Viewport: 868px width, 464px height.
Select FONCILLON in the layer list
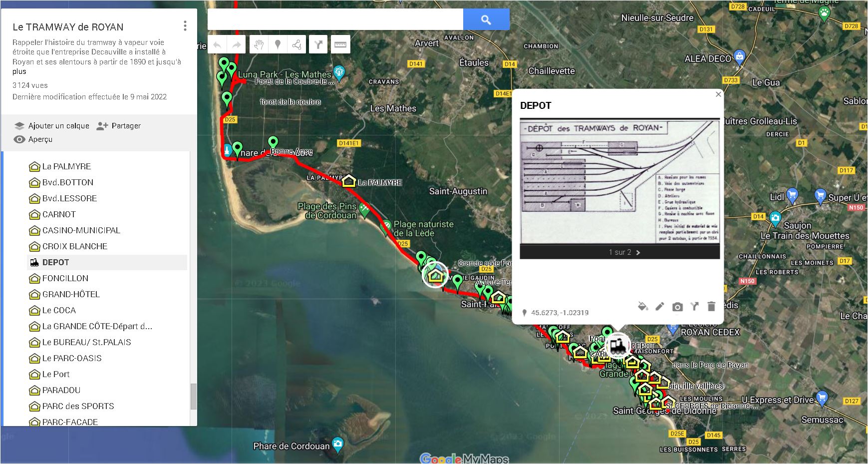[107, 278]
